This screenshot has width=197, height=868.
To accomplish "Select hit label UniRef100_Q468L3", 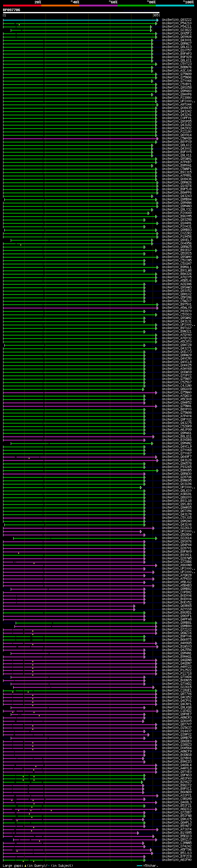I will click(177, 802).
